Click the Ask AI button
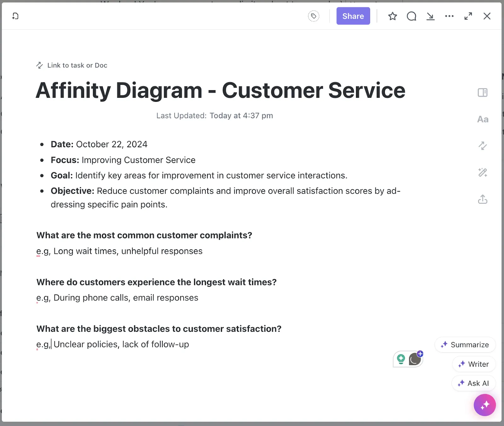Viewport: 504px width, 426px height. coord(473,383)
